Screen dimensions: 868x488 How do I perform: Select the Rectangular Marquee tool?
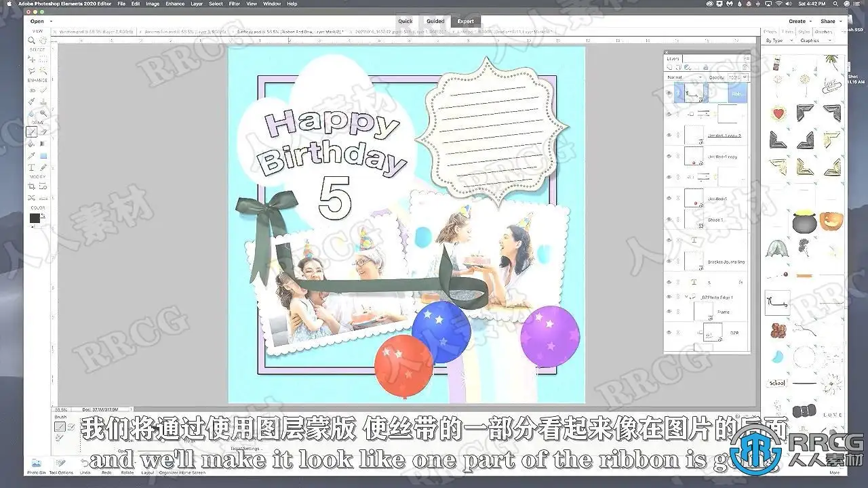[x=43, y=59]
